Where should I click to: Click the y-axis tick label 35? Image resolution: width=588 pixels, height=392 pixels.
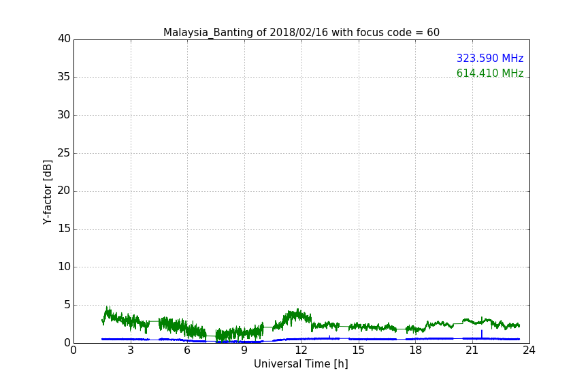tap(64, 77)
